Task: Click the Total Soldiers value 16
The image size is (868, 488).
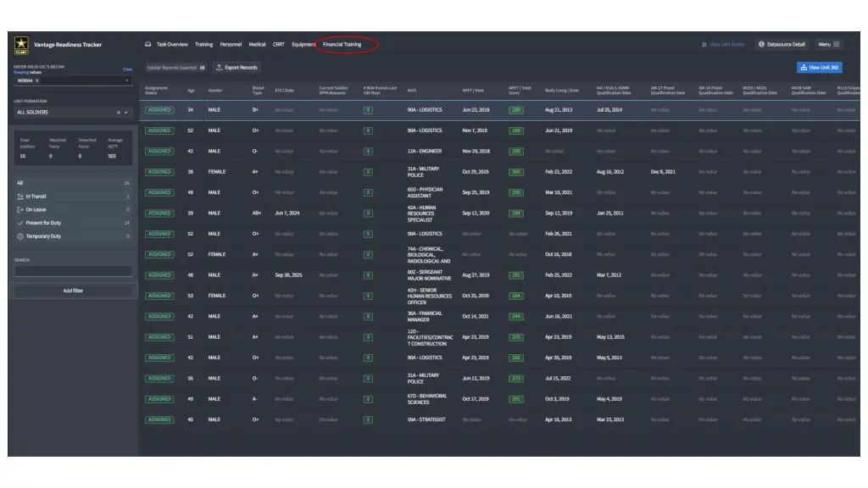Action: tap(23, 156)
